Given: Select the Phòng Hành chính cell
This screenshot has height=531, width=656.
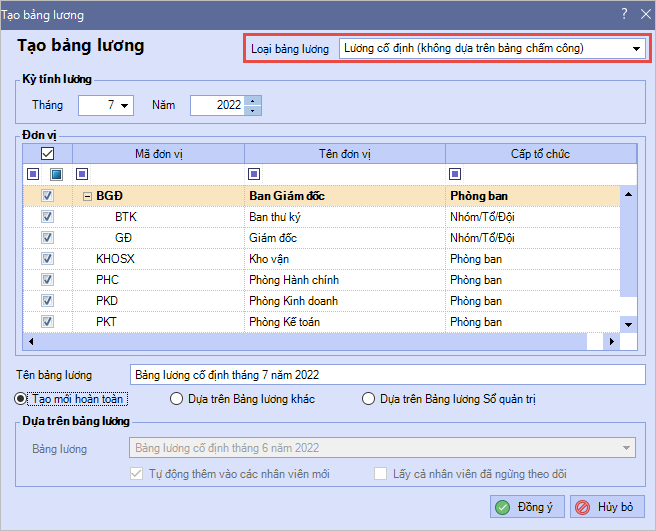Looking at the screenshot, I should click(x=345, y=280).
